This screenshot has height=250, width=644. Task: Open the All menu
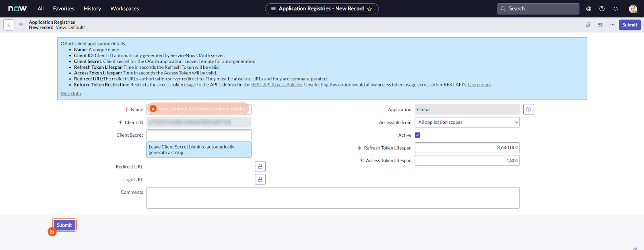(x=41, y=8)
